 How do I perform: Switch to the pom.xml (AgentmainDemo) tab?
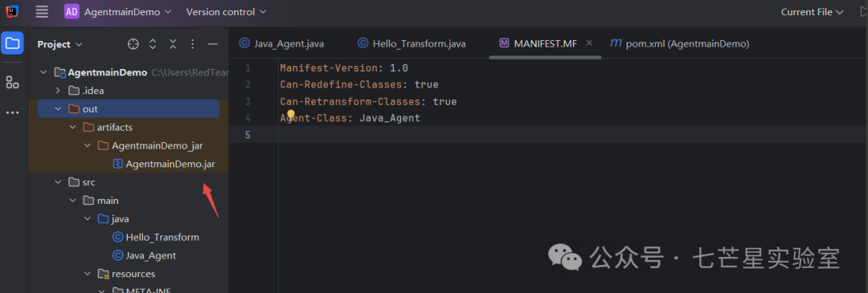click(680, 43)
